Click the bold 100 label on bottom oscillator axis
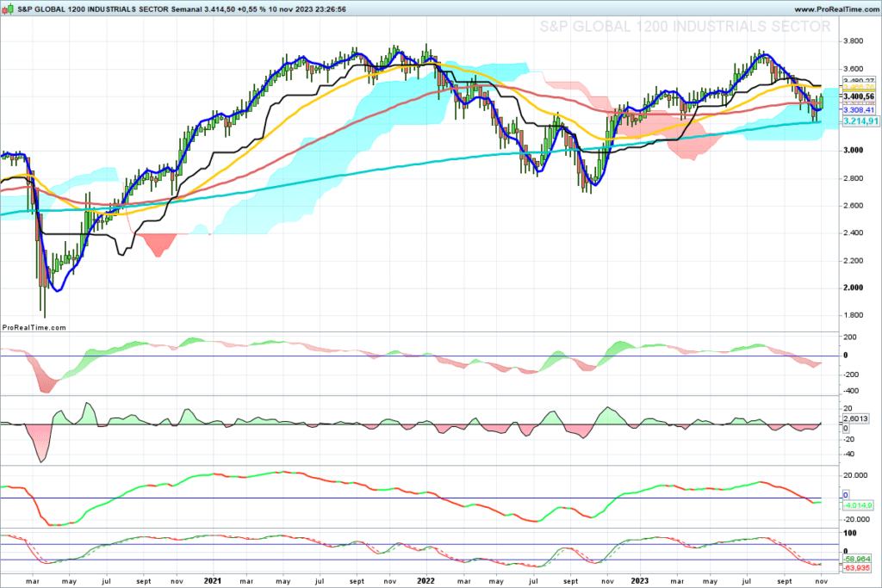The width and height of the screenshot is (882, 588). click(850, 533)
